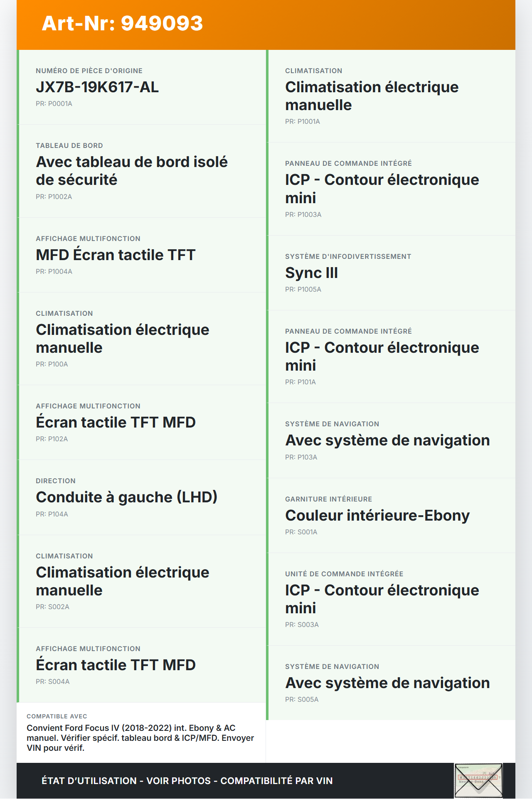Viewport: 532px width, 799px height.
Task: Click the 'Compatibilité par VIN' footer banner text
Action: pos(276,781)
